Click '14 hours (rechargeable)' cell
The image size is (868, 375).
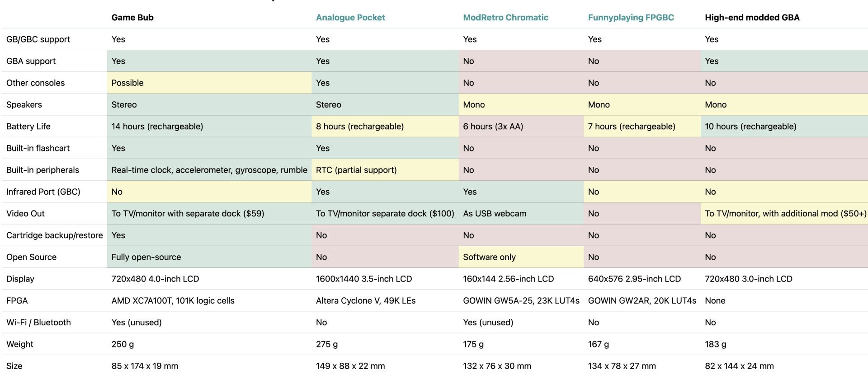pyautogui.click(x=209, y=127)
